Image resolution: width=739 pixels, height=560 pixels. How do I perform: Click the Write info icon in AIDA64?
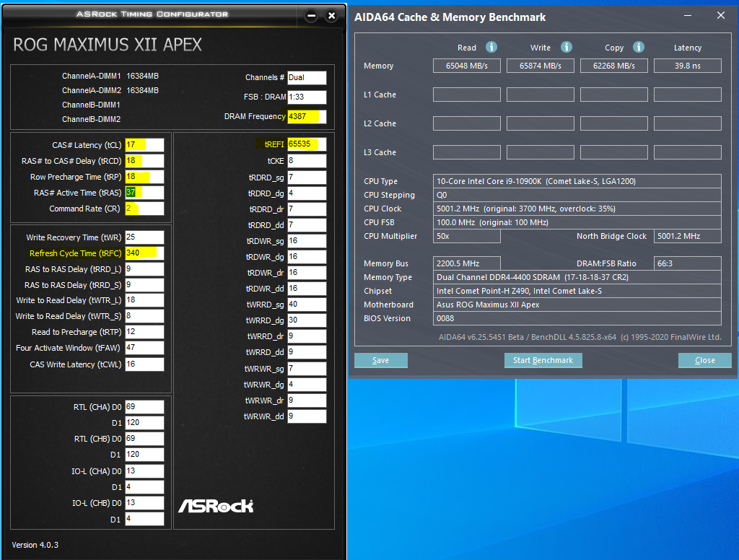click(x=566, y=47)
